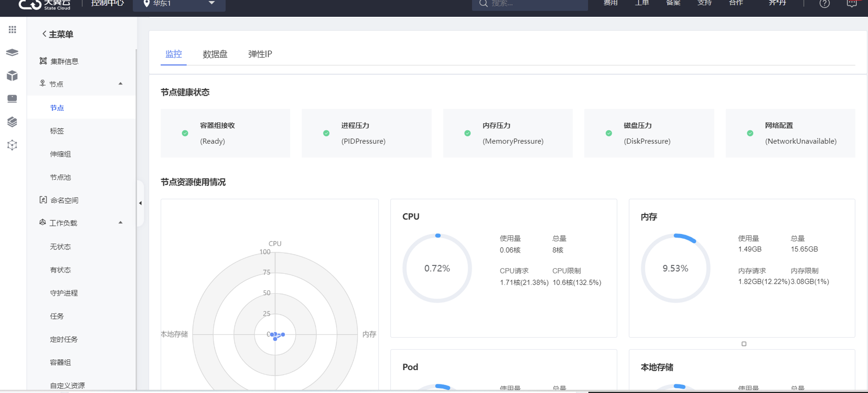Viewport: 868px width, 393px height.
Task: Collapse the sidebar with arrow handle
Action: (x=140, y=203)
